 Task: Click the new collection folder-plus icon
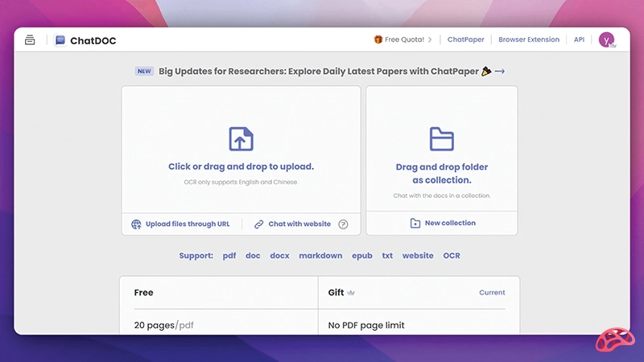pos(415,223)
